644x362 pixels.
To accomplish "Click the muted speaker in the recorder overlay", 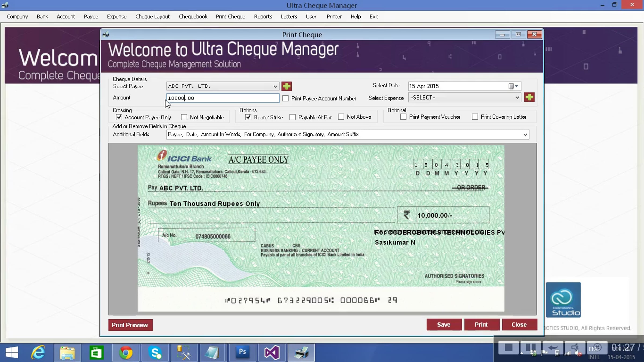I will pyautogui.click(x=575, y=348).
